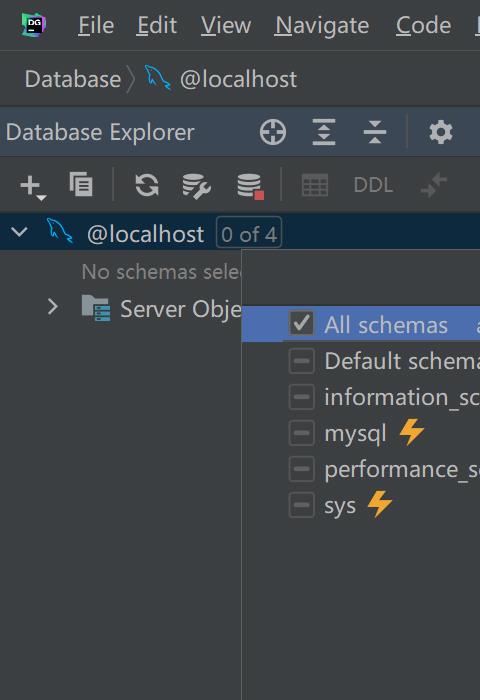Refresh the database with the refresh icon
Screen dimensions: 480x700
click(147, 185)
